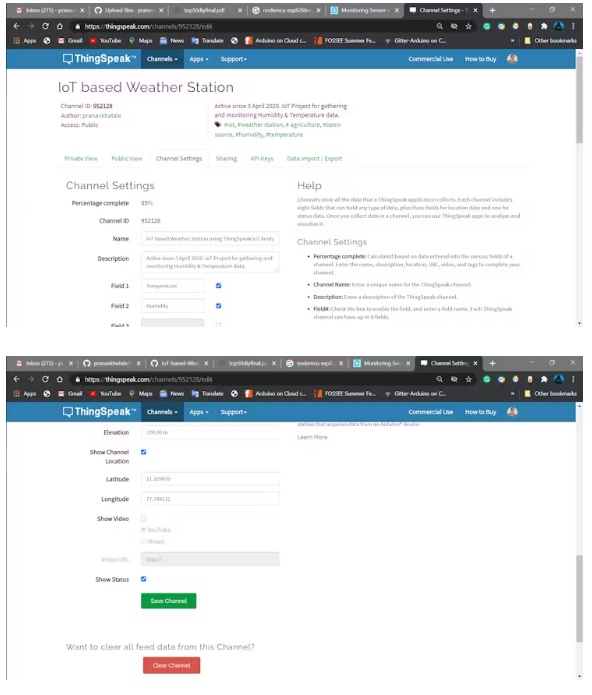Open the Apps dropdown in top navbar

point(199,59)
